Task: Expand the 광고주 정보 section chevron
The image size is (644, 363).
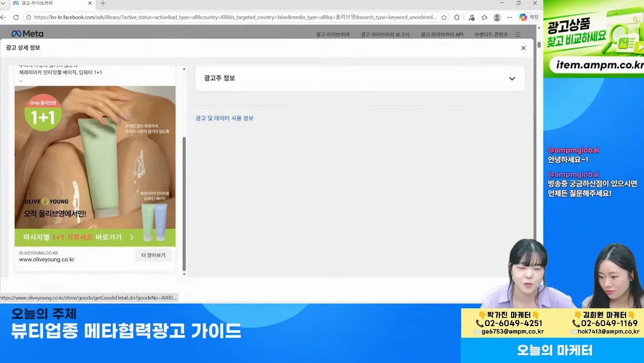Action: (x=512, y=78)
